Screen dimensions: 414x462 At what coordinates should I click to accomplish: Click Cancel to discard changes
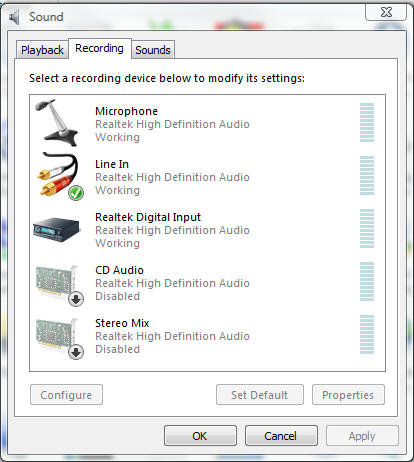point(281,435)
